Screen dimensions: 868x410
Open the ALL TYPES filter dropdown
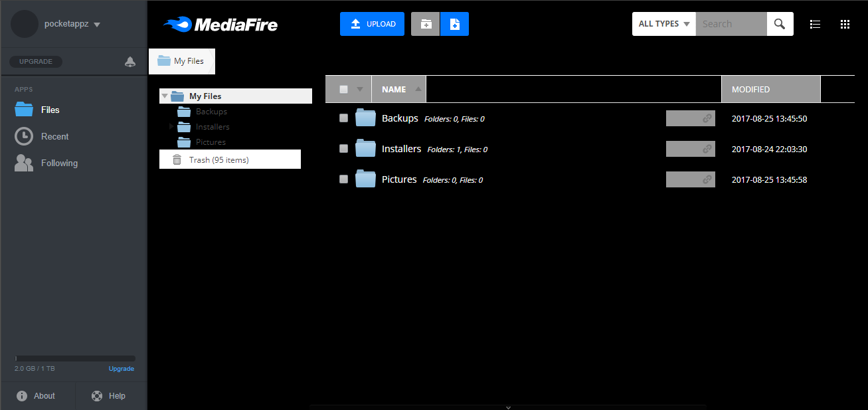coord(663,23)
